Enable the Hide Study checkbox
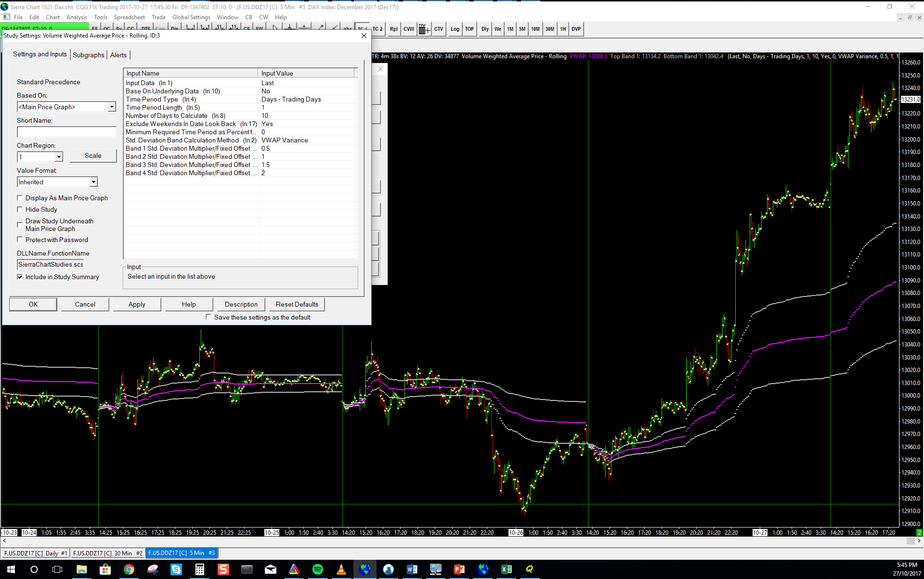Screen dimensions: 924x579 pos(20,209)
